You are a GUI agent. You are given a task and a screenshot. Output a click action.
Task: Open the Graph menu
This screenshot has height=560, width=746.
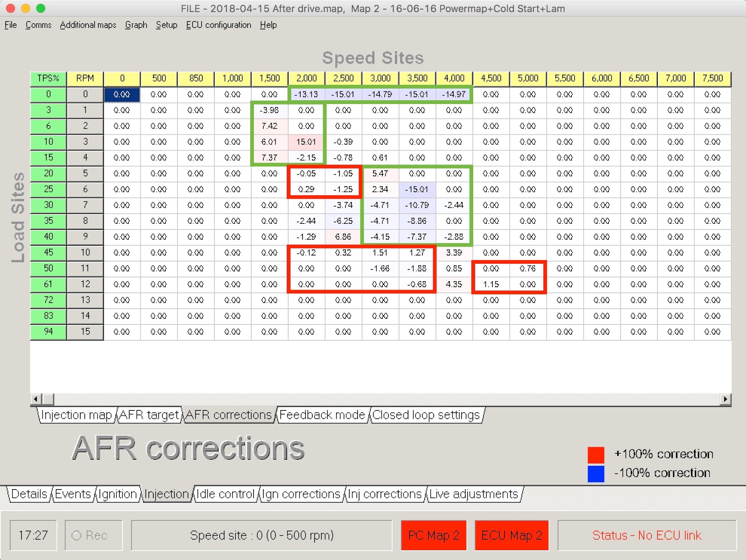136,25
